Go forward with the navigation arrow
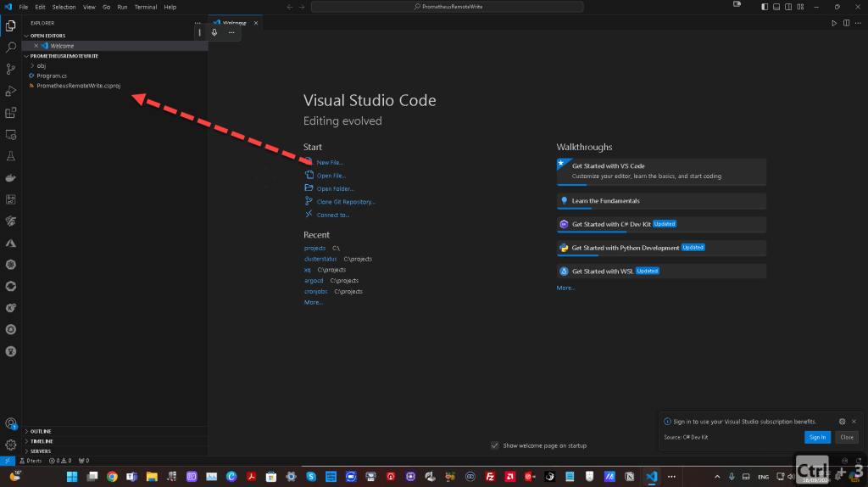 [302, 7]
